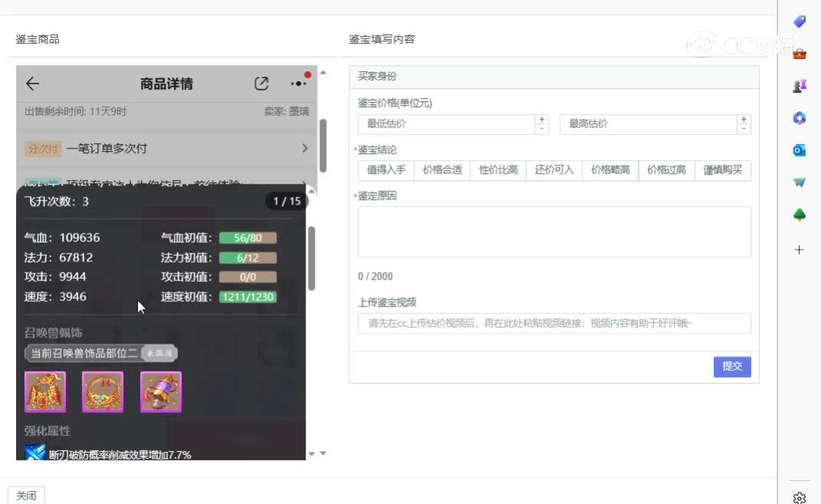Select the 值得入手 conclusion option

tap(386, 170)
